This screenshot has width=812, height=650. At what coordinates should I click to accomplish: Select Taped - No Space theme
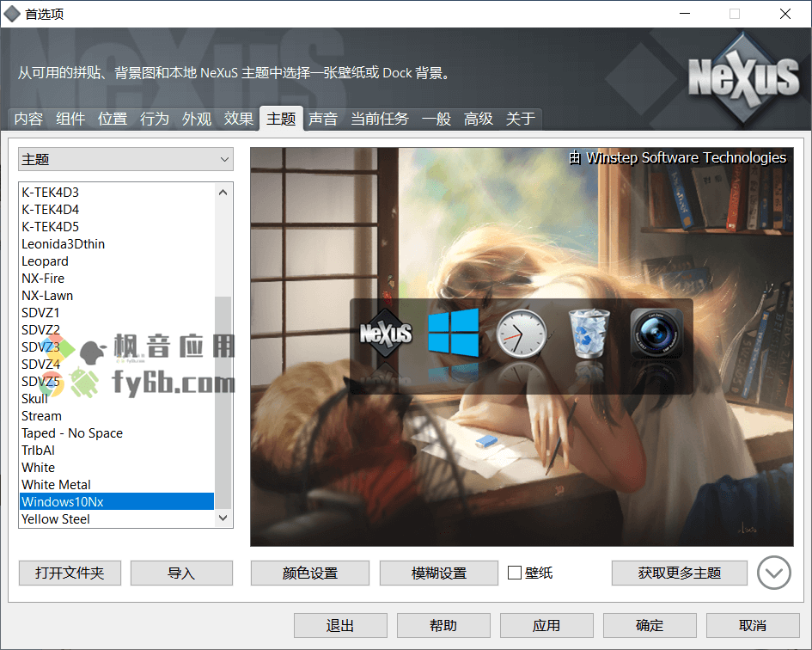coord(117,432)
